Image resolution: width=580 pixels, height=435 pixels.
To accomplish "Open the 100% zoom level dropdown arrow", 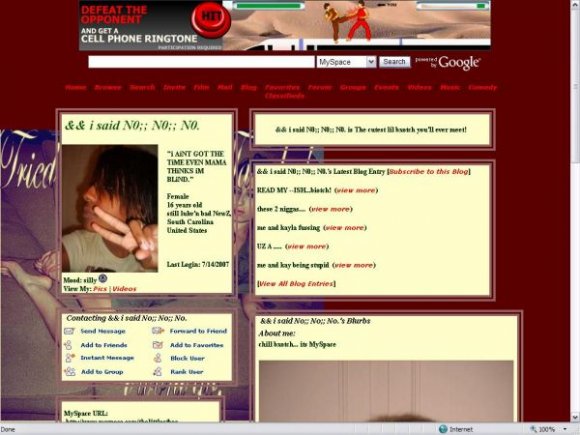I will tap(565, 429).
